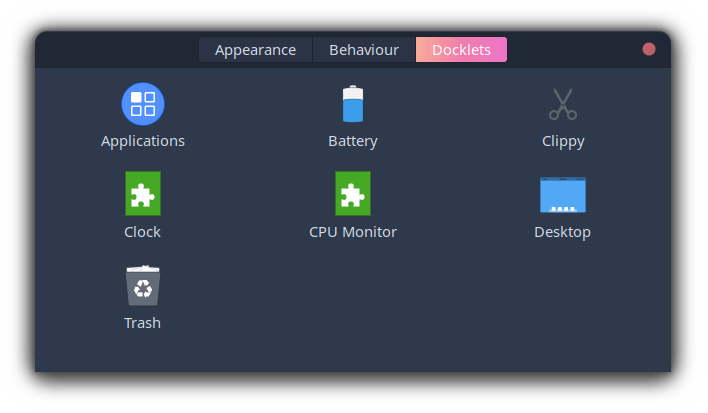Close the preferences window with red dot
Viewport: 708px width, 413px height.
tap(649, 49)
